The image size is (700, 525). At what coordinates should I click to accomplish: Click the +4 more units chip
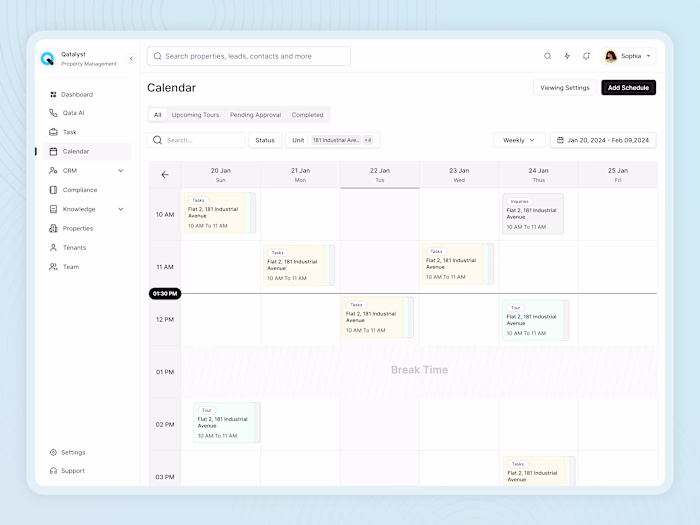(368, 140)
